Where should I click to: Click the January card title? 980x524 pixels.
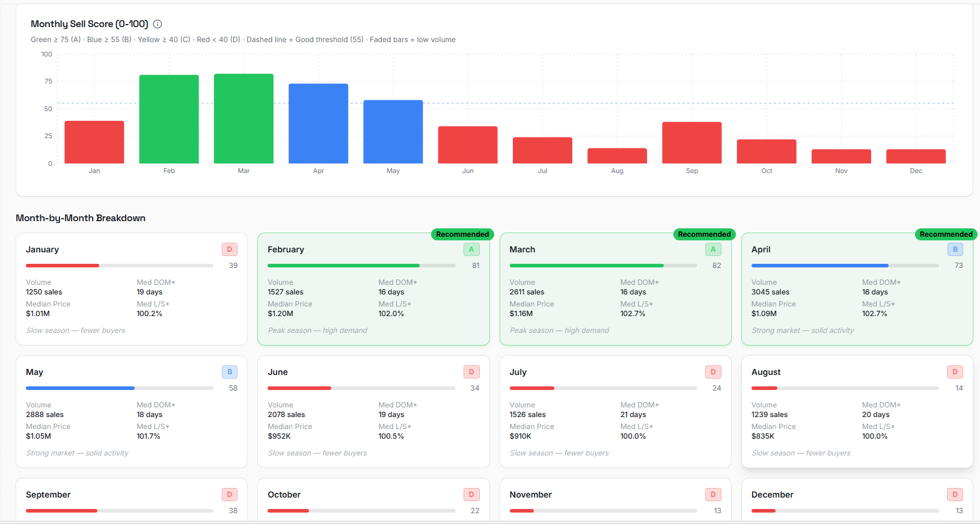point(42,249)
